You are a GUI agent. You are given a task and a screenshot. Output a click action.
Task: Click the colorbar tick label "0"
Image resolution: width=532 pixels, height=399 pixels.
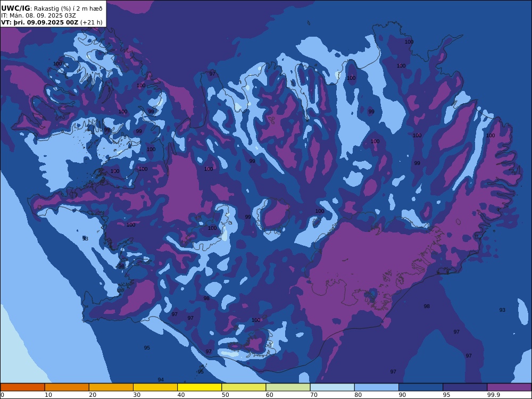2,395
